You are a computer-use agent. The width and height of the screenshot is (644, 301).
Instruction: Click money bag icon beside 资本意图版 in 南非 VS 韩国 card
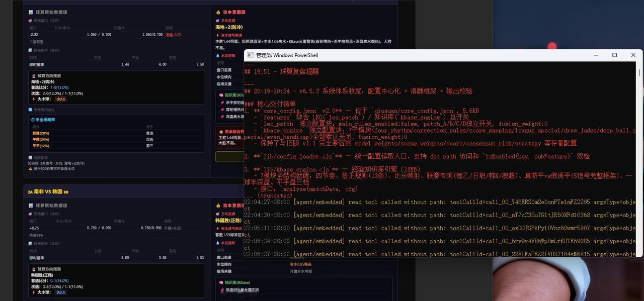pyautogui.click(x=218, y=206)
